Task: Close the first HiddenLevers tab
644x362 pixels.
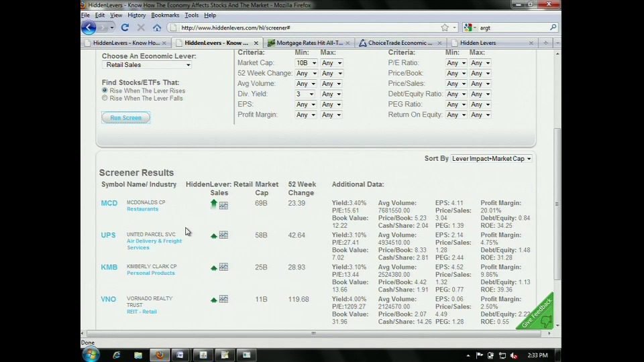Action: (164, 43)
